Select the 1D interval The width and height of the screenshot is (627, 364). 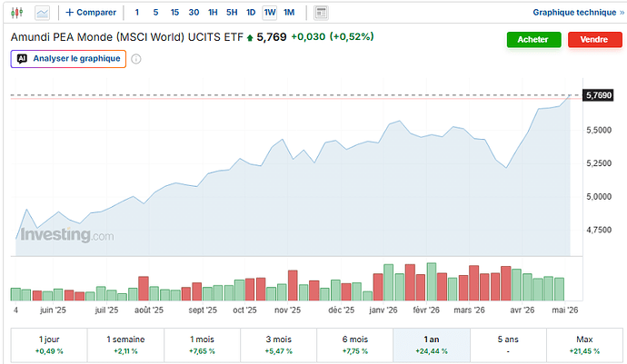(251, 13)
